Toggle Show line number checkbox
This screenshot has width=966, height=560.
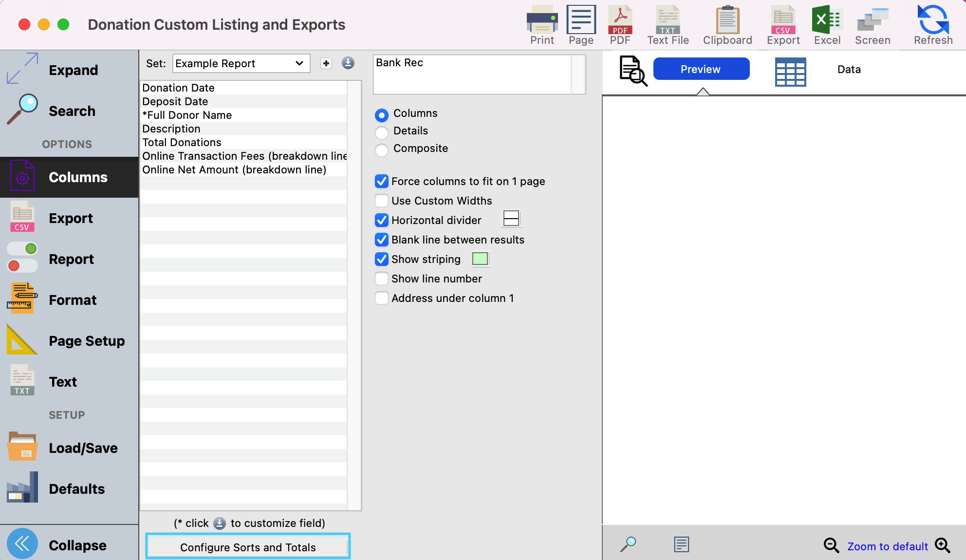pyautogui.click(x=382, y=279)
